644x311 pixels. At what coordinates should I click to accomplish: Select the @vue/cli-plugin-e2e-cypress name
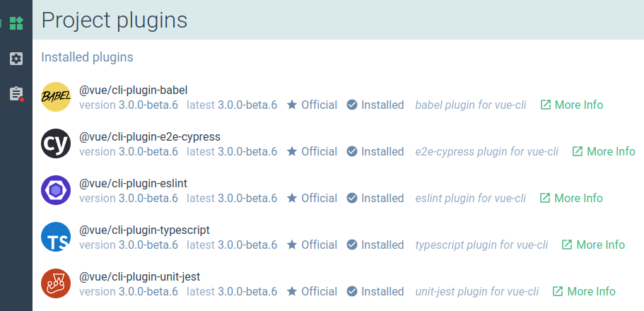tap(150, 136)
